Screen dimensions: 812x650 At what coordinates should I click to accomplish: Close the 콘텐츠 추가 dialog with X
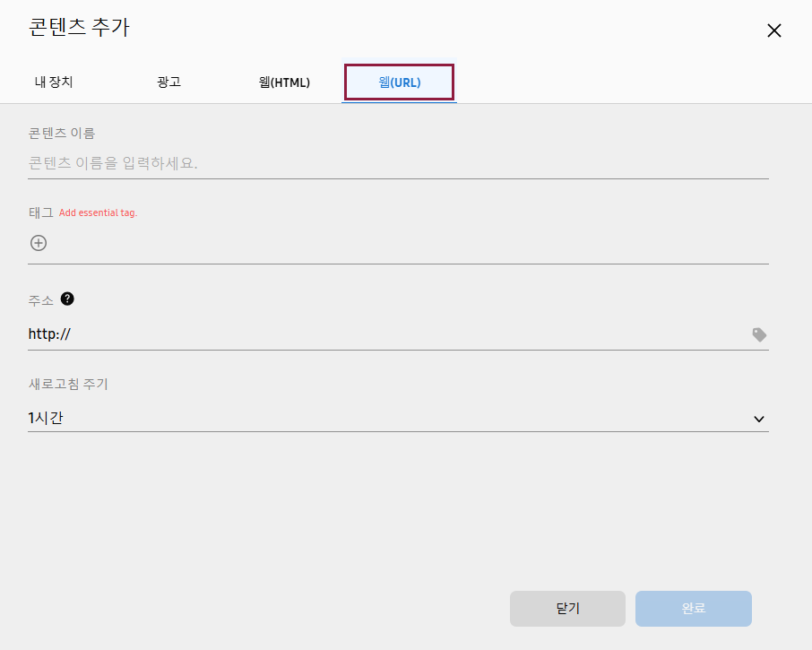[774, 30]
